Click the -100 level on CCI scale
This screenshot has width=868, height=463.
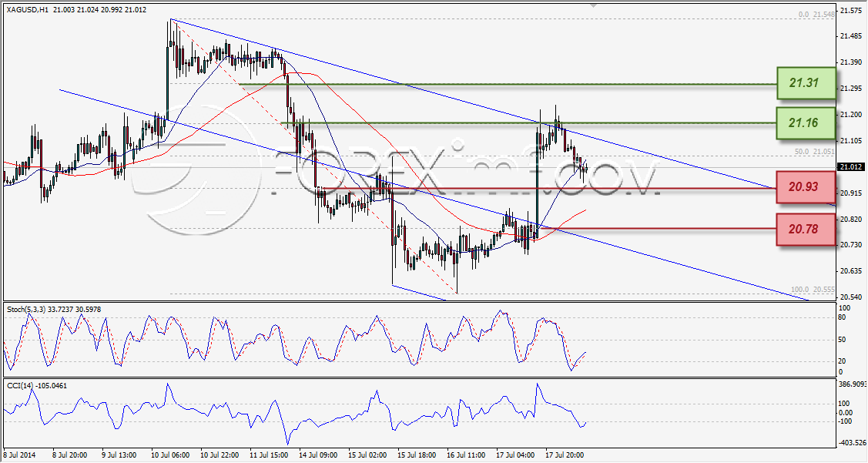847,421
